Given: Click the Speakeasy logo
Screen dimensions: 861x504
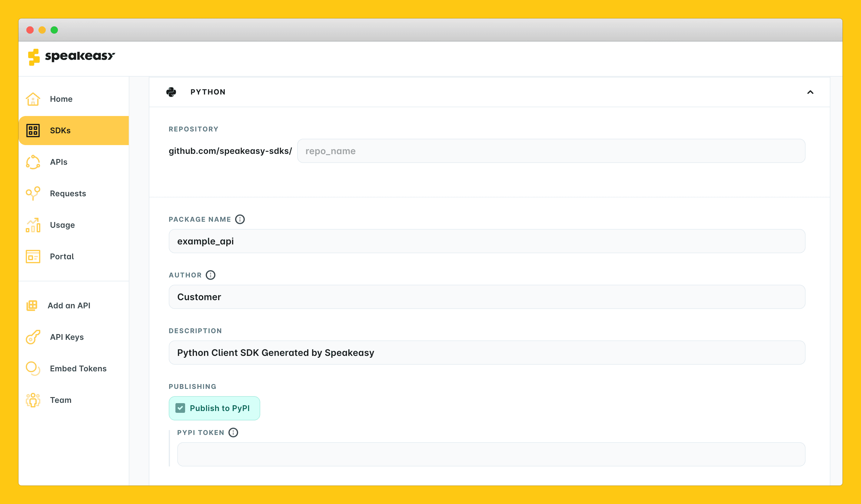Looking at the screenshot, I should (71, 57).
